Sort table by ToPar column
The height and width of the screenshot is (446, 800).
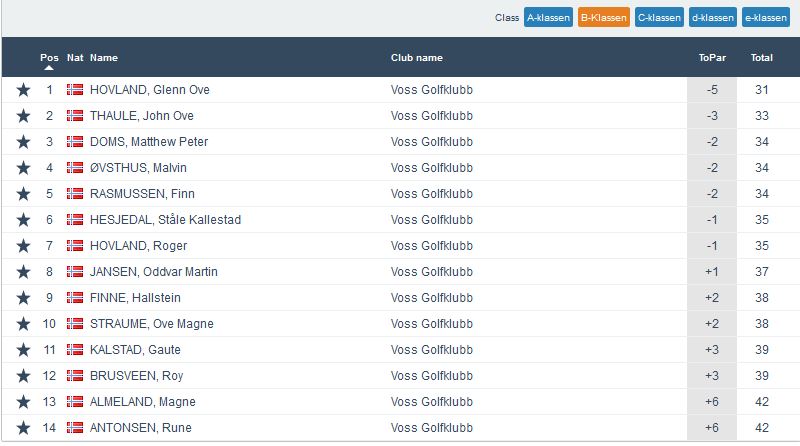[x=712, y=58]
